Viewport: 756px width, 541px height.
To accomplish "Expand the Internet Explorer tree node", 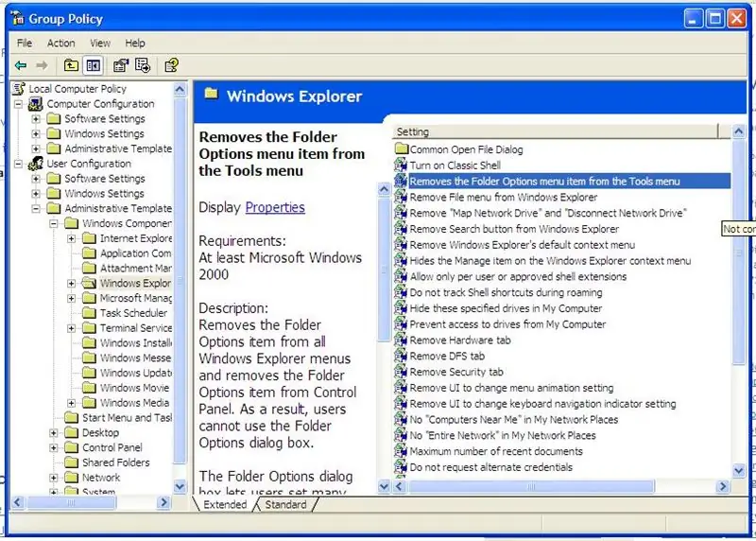I will [72, 238].
